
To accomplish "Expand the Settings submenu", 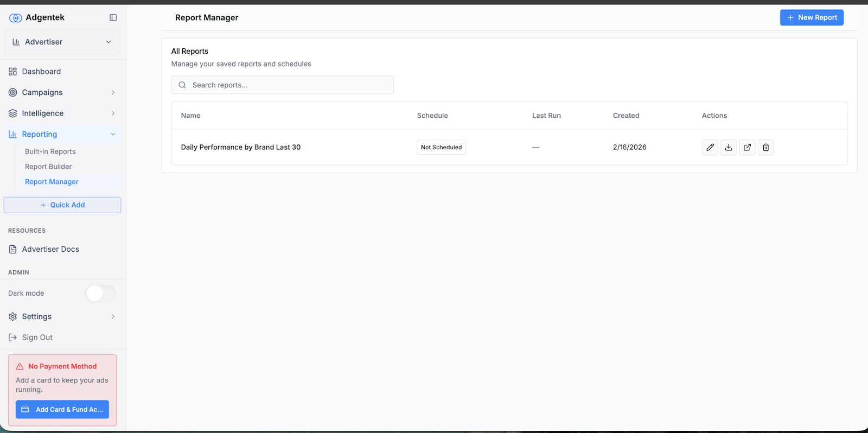I will point(113,316).
